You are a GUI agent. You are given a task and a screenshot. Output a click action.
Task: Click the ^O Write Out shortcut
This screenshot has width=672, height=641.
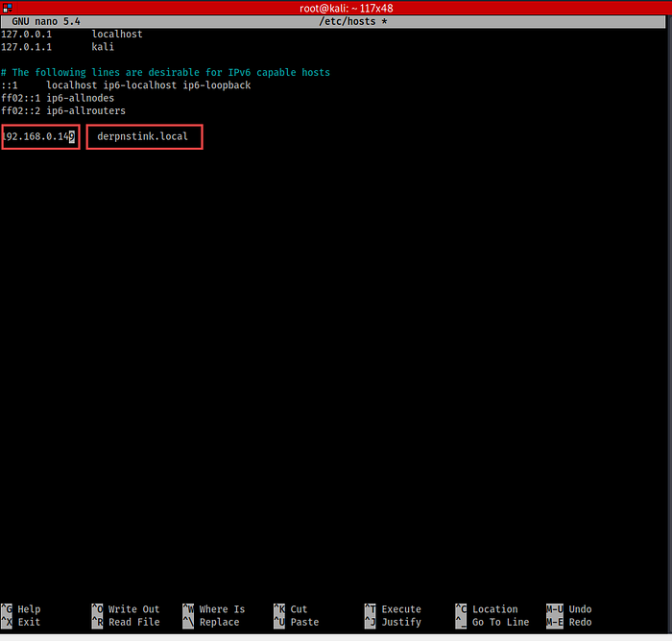click(125, 609)
